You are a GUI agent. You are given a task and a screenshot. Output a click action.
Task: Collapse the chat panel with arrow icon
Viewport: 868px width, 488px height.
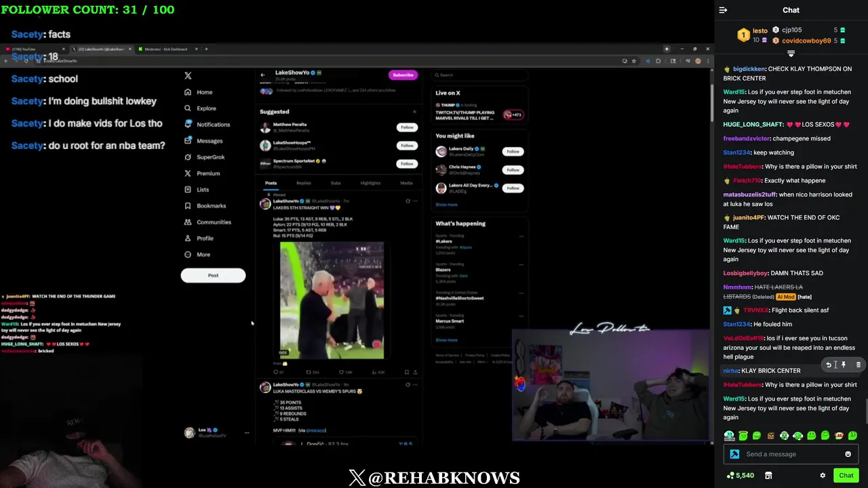click(x=723, y=10)
